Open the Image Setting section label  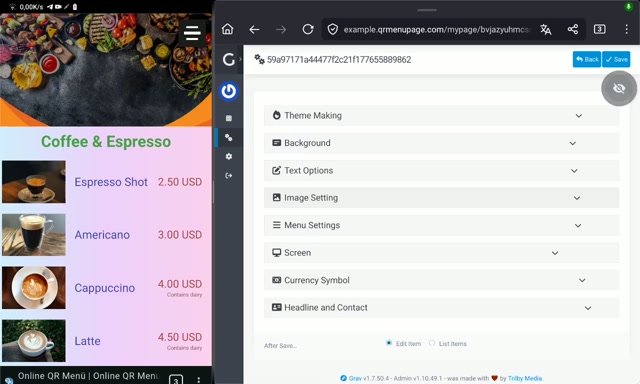(311, 198)
